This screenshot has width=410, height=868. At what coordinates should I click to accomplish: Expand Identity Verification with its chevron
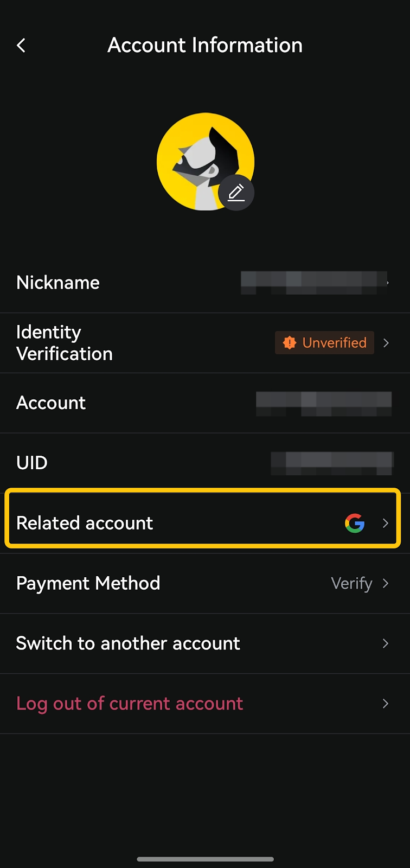386,343
